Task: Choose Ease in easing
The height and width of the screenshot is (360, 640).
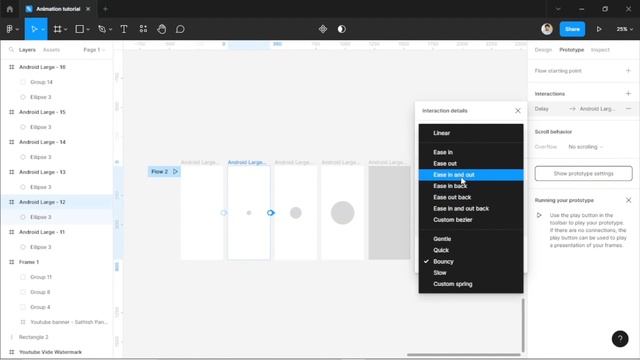Action: (x=471, y=152)
